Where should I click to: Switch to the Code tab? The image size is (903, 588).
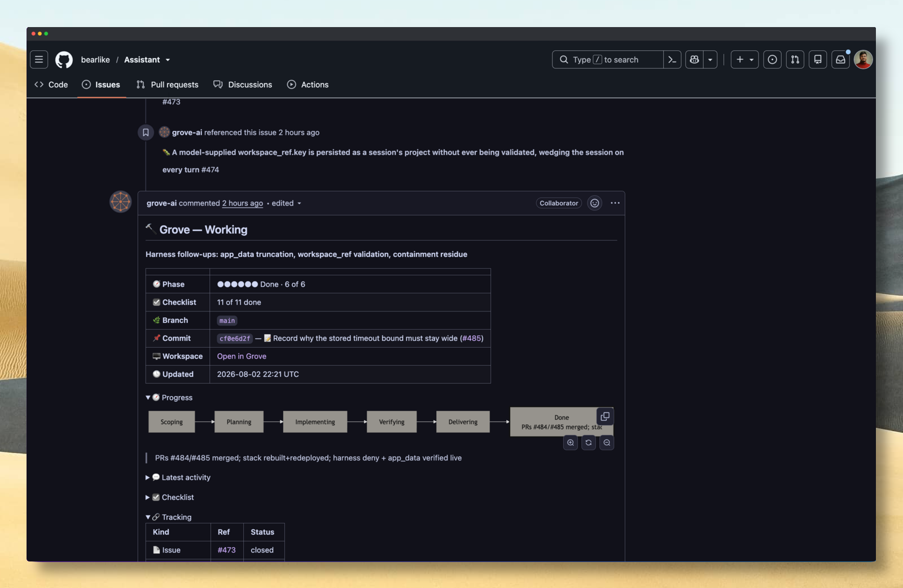51,85
